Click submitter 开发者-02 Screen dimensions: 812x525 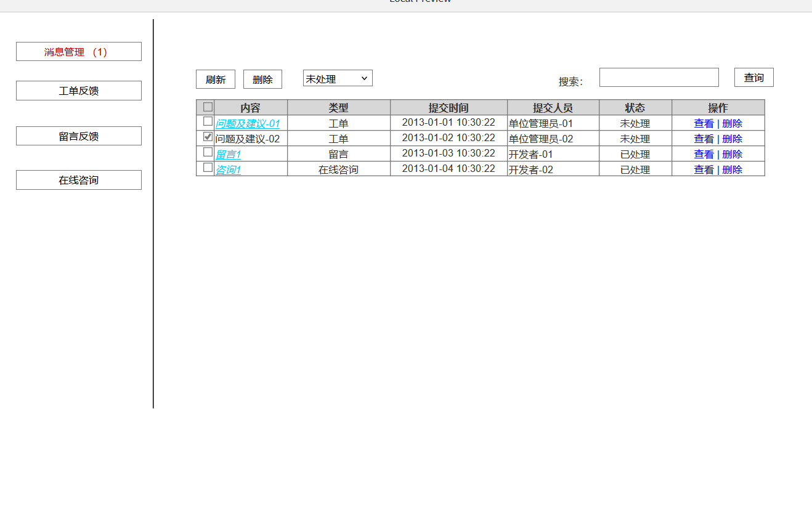coord(530,169)
